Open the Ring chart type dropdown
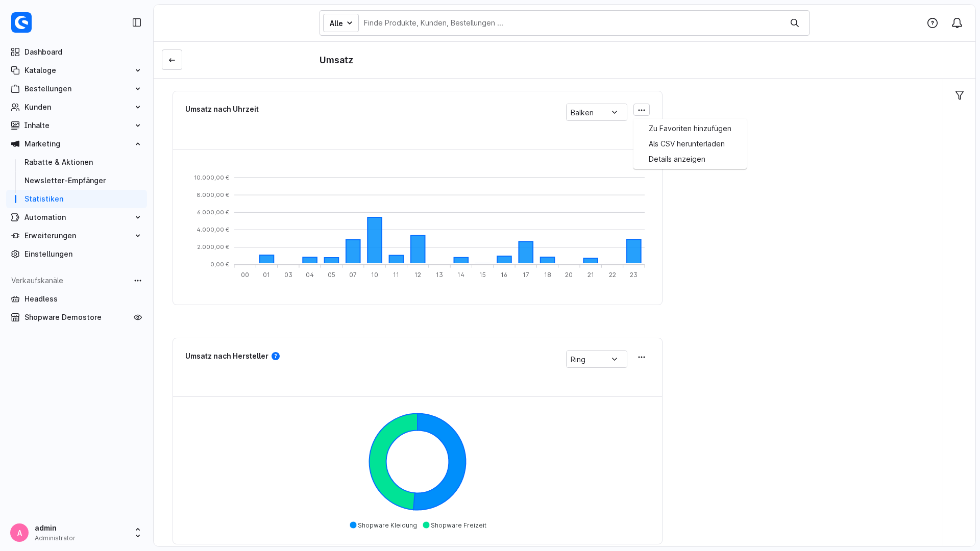Screen dimensions: 980x551 point(597,359)
